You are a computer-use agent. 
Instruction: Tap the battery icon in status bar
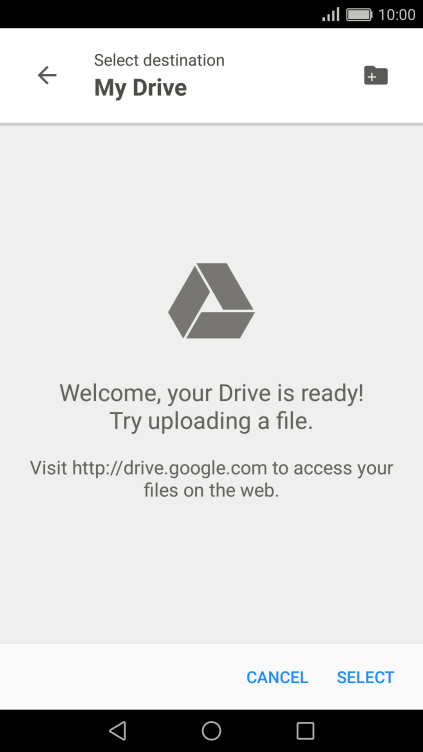point(359,14)
